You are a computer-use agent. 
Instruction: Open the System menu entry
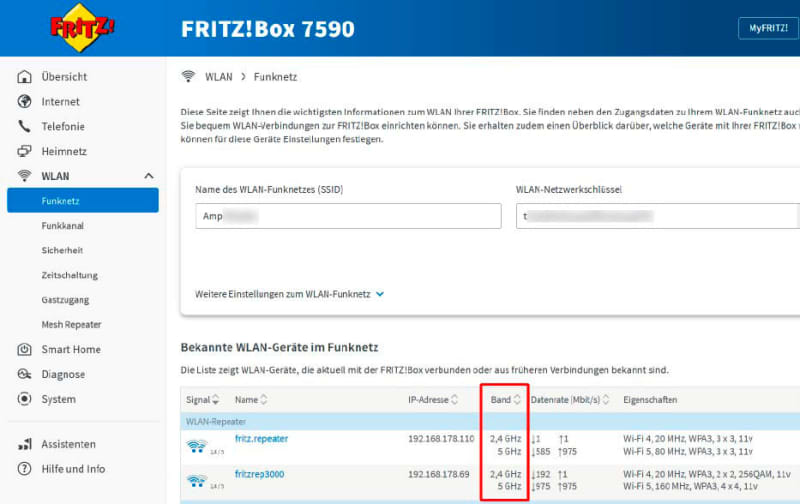tap(58, 399)
